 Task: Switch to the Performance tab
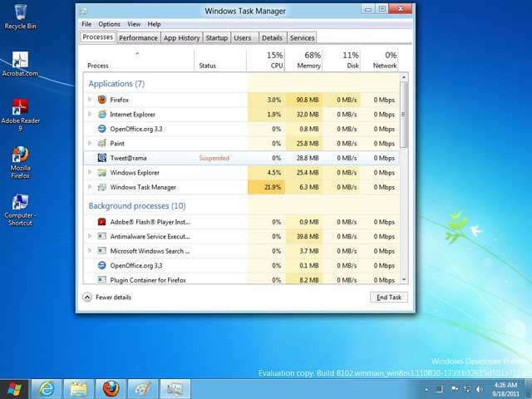138,37
